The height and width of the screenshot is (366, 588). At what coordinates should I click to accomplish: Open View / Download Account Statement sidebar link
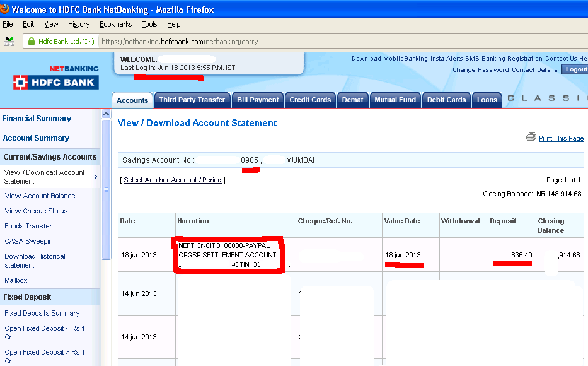pos(44,177)
